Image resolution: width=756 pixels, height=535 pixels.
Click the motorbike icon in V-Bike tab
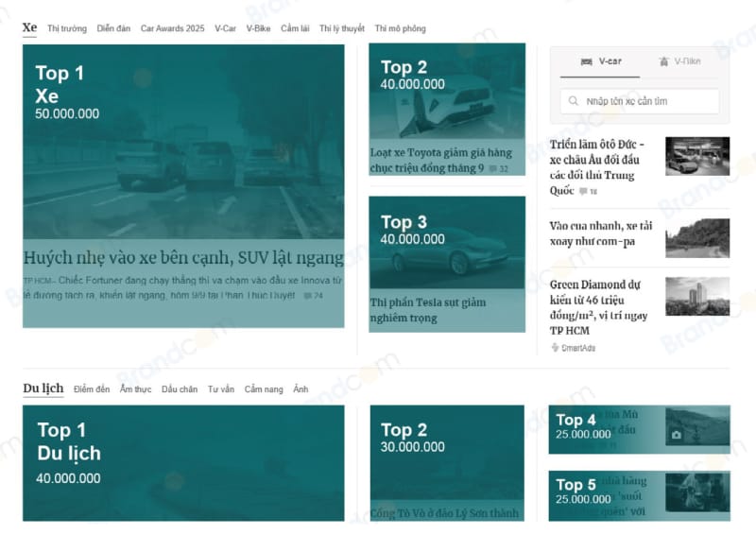663,61
